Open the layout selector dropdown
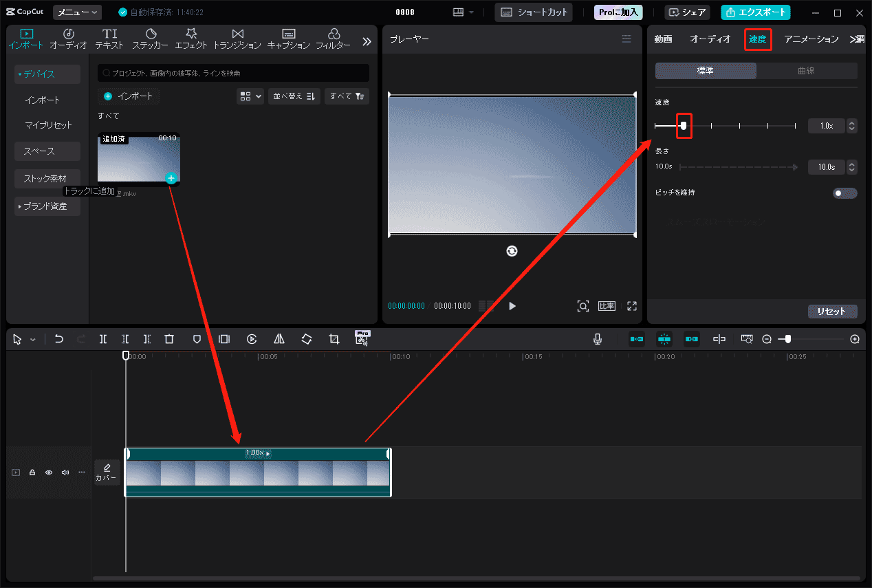This screenshot has height=588, width=872. click(x=463, y=12)
